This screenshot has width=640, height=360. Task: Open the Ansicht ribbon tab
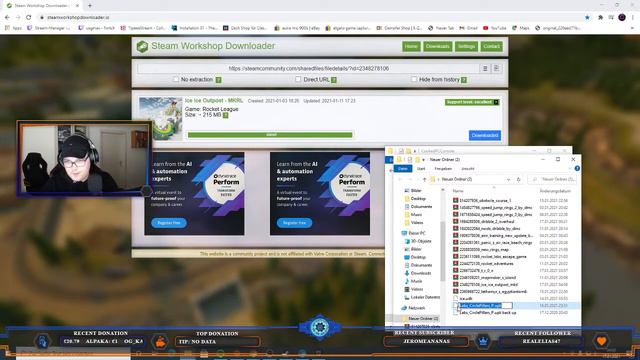(x=468, y=168)
